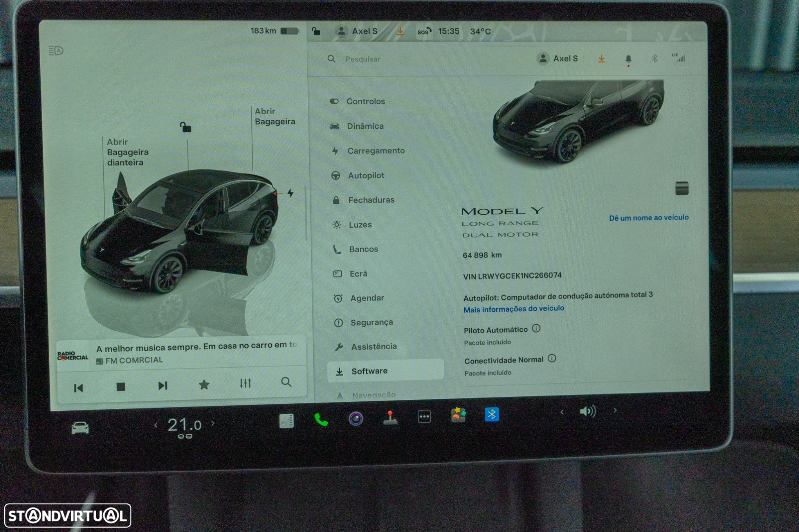Click the LTE signal strength icon
The height and width of the screenshot is (532, 799).
678,58
